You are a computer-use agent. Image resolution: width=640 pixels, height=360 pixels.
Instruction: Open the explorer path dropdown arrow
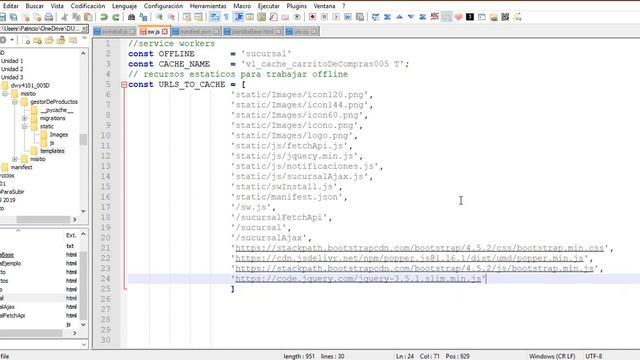pyautogui.click(x=84, y=29)
